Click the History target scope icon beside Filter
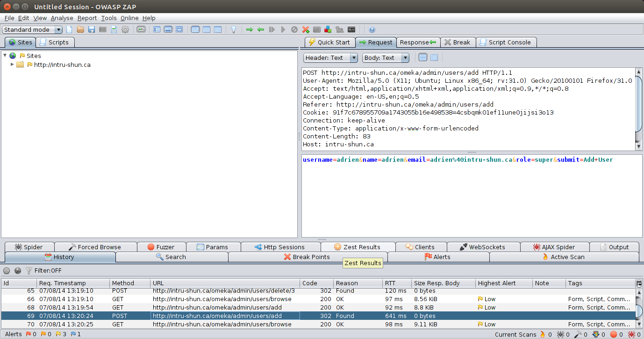The height and width of the screenshot is (339, 644). (7, 270)
